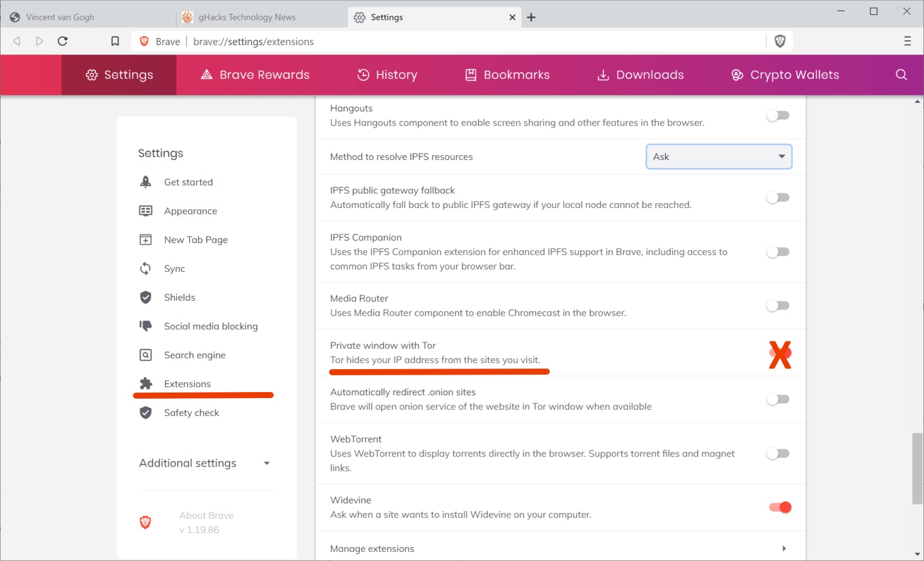This screenshot has height=561, width=924.
Task: Switch to the Vincent van Gogh tab
Action: pyautogui.click(x=88, y=17)
